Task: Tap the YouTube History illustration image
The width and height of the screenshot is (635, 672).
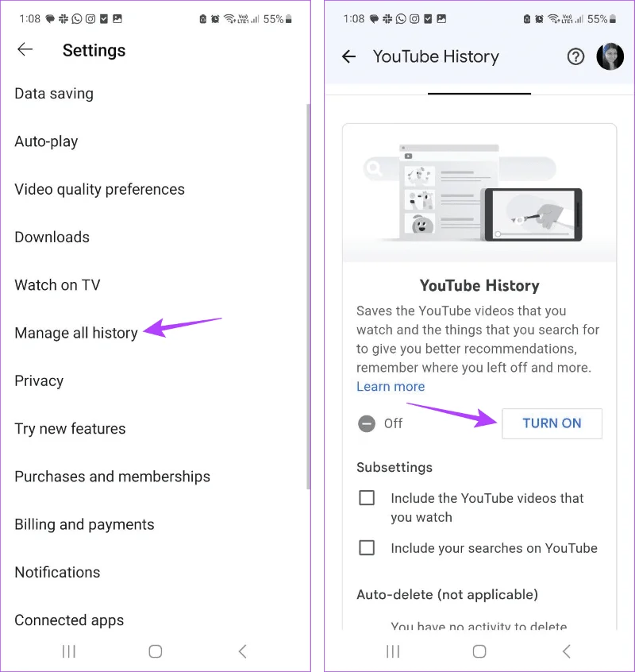Action: [479, 193]
